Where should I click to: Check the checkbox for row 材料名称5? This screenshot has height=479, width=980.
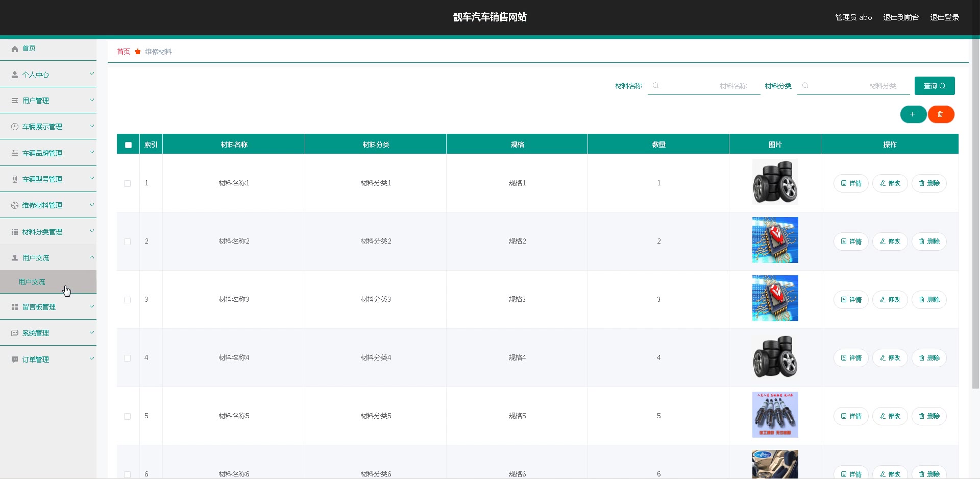128,416
